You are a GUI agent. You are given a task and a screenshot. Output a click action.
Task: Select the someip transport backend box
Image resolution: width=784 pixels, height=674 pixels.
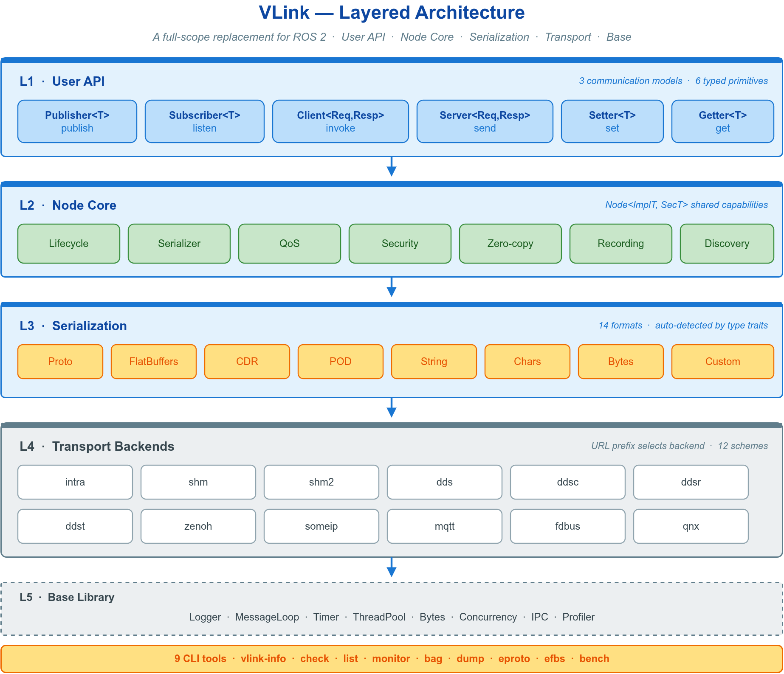tap(321, 526)
